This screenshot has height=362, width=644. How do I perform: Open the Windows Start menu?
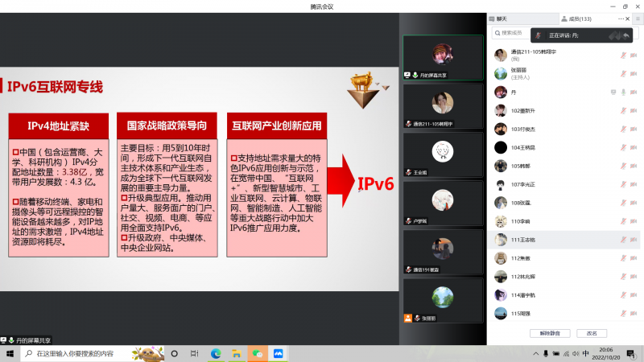coord(10,353)
